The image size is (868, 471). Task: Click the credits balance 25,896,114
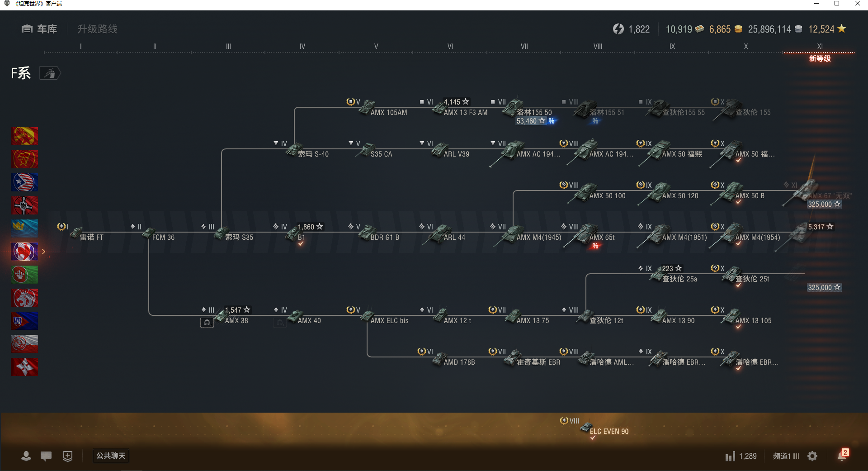[x=775, y=29]
